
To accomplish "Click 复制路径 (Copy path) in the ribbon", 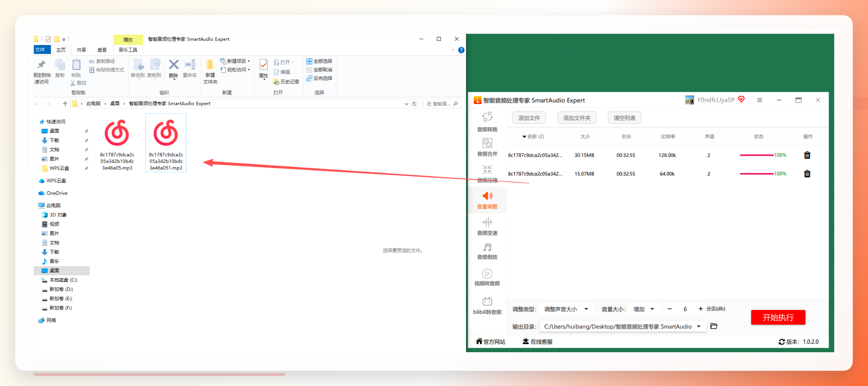I will tap(102, 61).
